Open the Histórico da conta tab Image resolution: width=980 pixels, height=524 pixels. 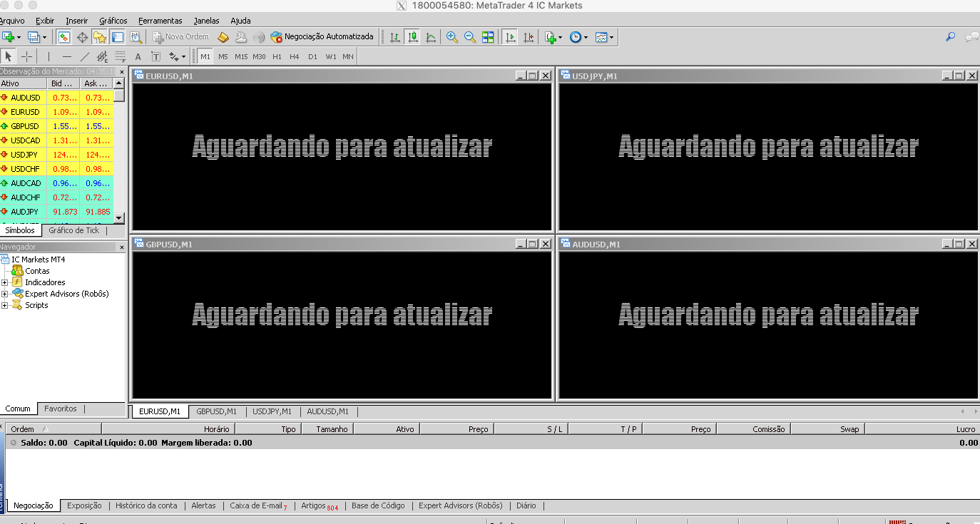pos(146,505)
